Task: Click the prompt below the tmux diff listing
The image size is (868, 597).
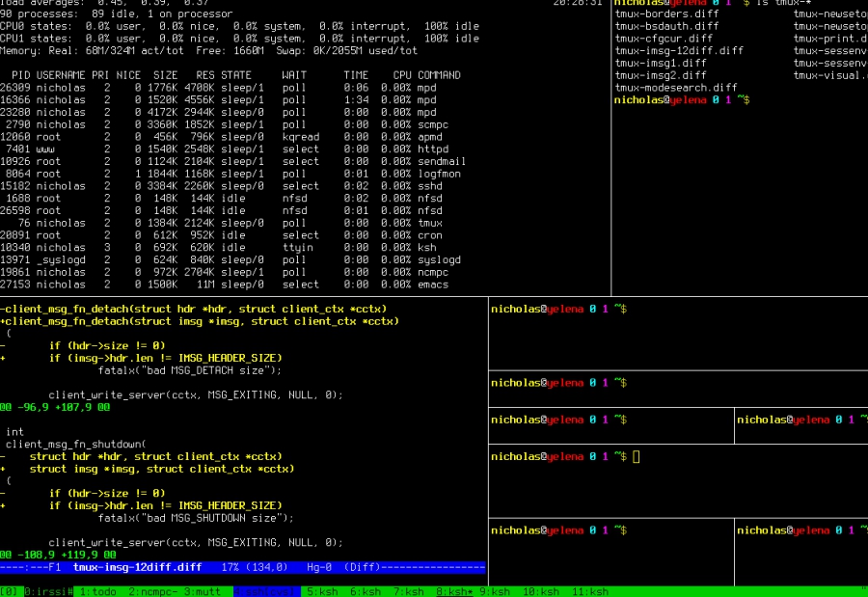Action: (682, 99)
